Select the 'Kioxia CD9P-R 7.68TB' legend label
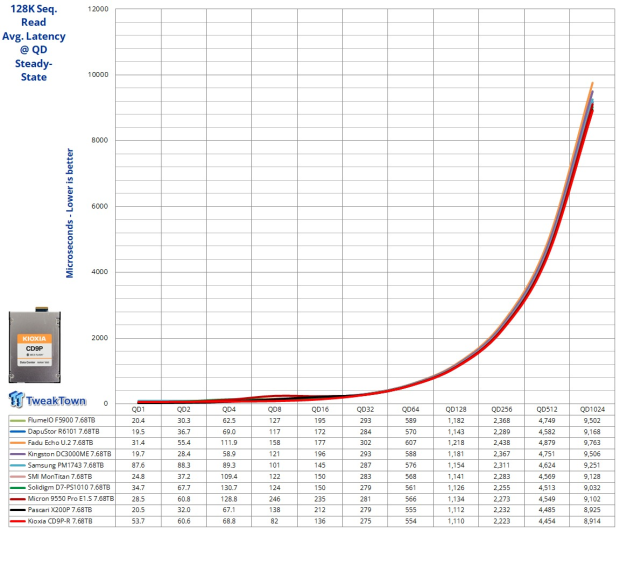 [60, 521]
